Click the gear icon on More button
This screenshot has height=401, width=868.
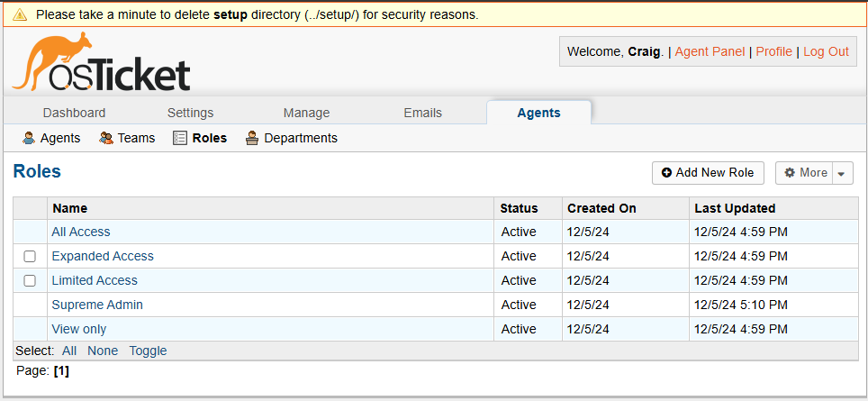tap(790, 173)
